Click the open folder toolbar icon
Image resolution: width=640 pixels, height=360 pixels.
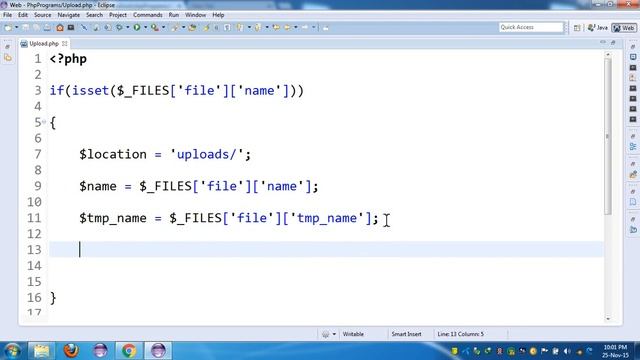coord(192,28)
